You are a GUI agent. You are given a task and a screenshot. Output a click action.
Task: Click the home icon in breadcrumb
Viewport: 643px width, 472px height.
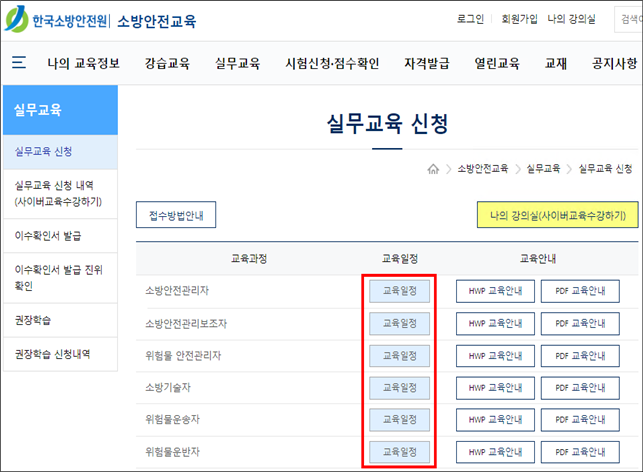pyautogui.click(x=433, y=169)
